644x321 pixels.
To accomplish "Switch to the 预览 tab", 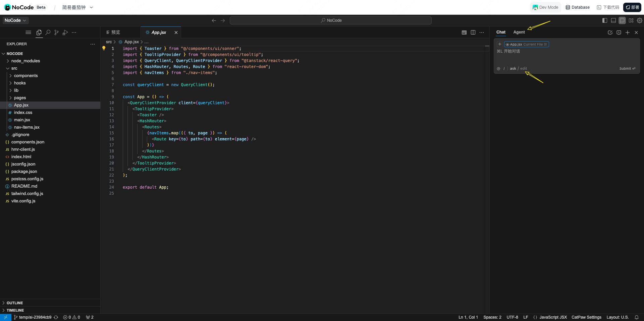I will point(113,33).
